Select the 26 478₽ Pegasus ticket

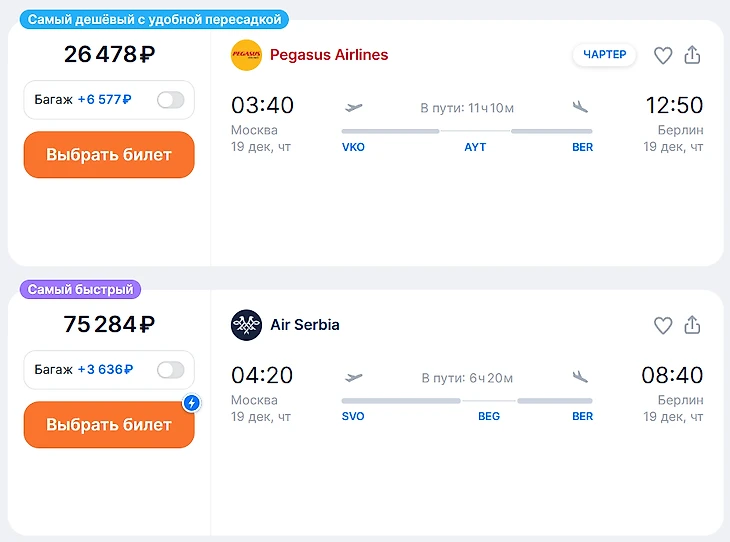[109, 155]
